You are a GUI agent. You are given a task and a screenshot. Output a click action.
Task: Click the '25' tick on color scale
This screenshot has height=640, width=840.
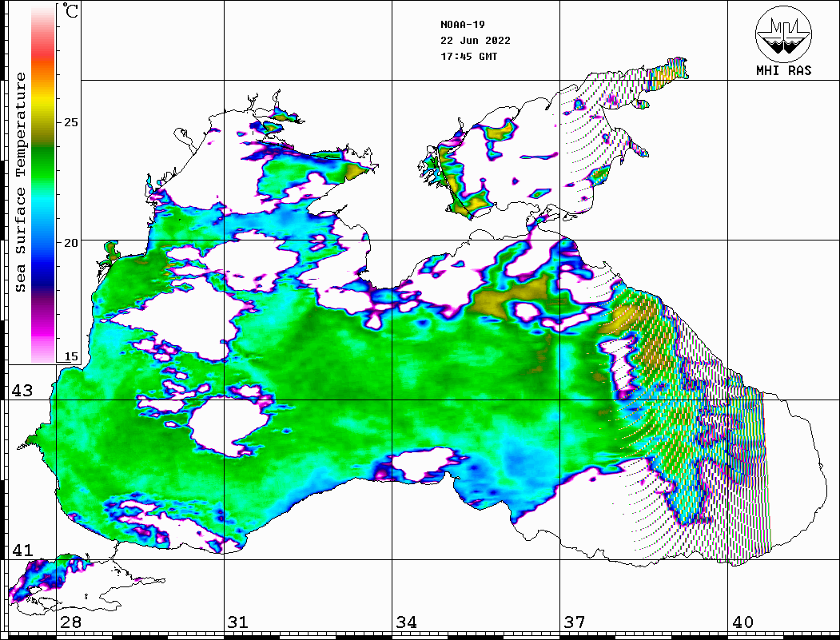70,122
